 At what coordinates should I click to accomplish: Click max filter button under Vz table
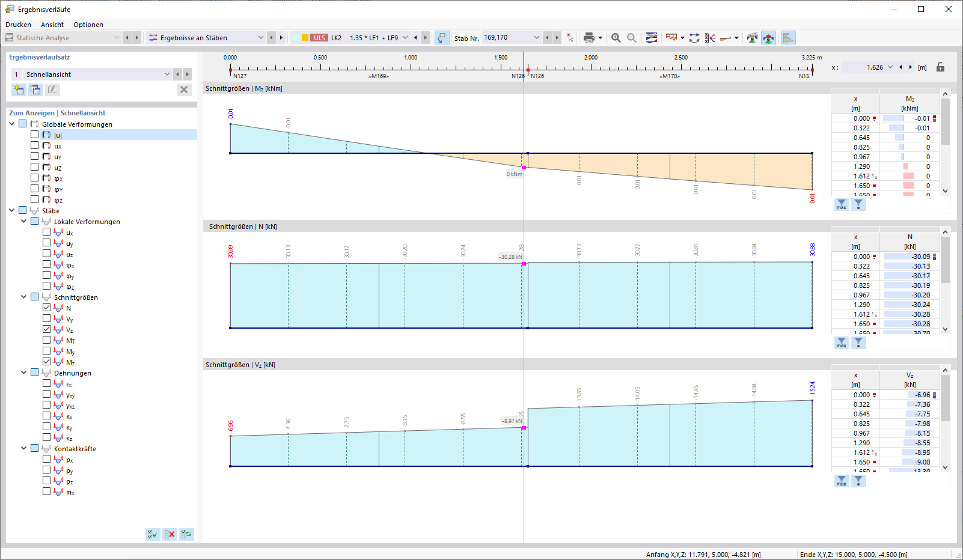(x=842, y=481)
